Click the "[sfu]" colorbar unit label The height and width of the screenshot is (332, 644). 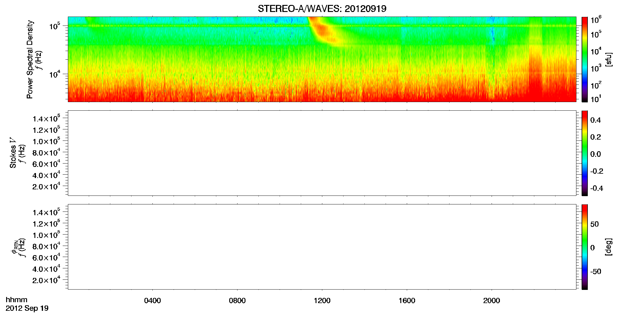pos(608,60)
